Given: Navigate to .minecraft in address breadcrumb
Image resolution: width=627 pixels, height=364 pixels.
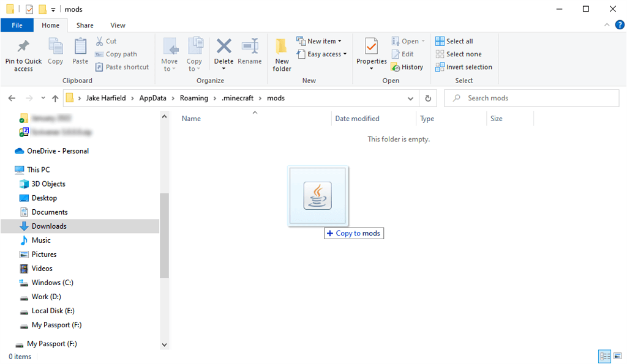Looking at the screenshot, I should click(x=238, y=98).
